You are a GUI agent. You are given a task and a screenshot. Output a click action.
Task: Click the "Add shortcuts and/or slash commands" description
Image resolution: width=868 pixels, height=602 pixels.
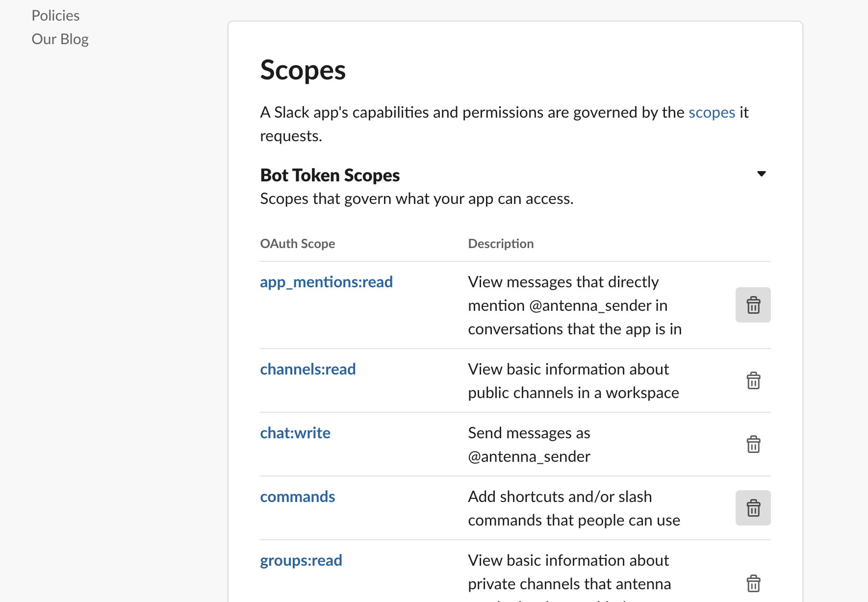point(574,508)
